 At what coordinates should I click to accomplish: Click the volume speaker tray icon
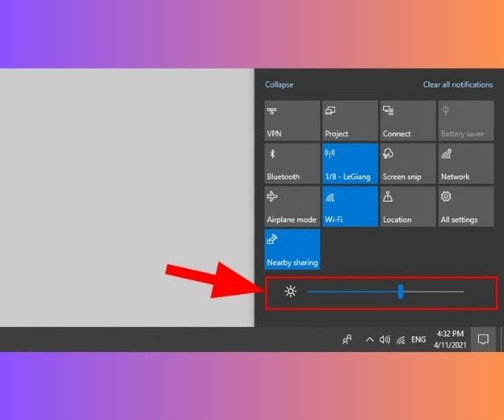pos(385,339)
